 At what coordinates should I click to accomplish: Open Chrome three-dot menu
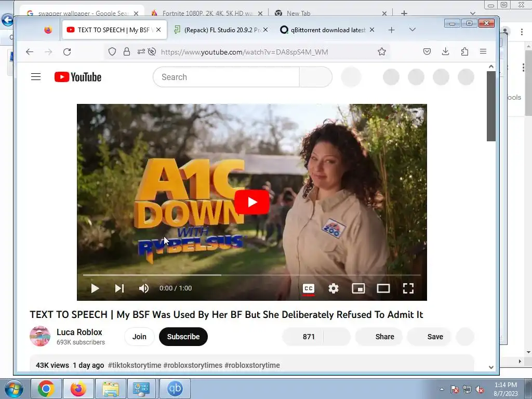(x=522, y=32)
